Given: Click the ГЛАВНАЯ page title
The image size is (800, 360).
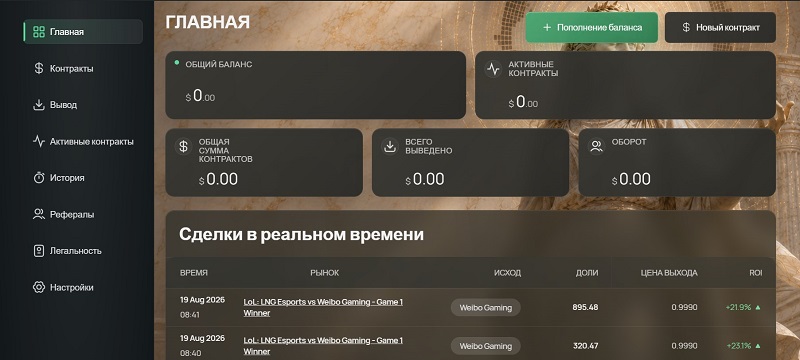Looking at the screenshot, I should 208,22.
